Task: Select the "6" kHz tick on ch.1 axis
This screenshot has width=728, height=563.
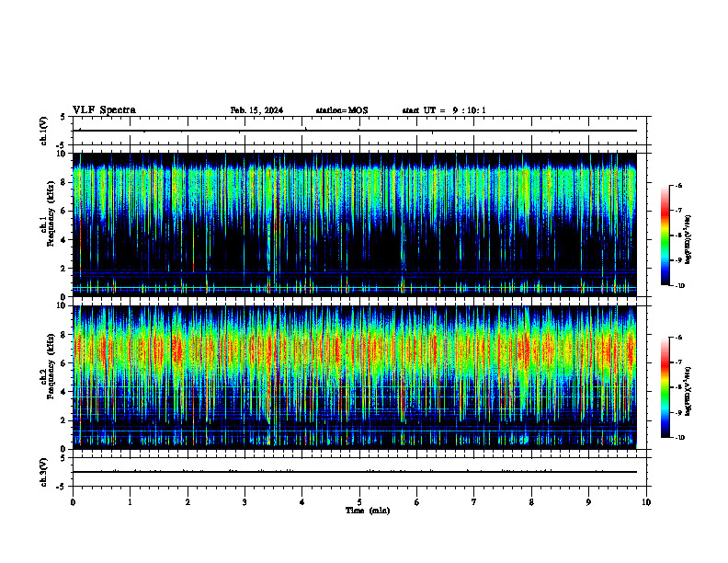Action: pyautogui.click(x=64, y=211)
